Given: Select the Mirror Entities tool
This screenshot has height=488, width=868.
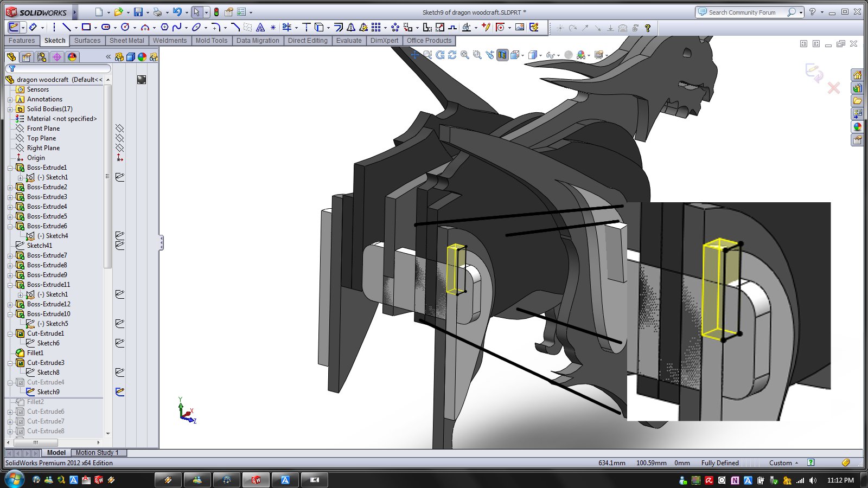Looking at the screenshot, I should coord(351,27).
